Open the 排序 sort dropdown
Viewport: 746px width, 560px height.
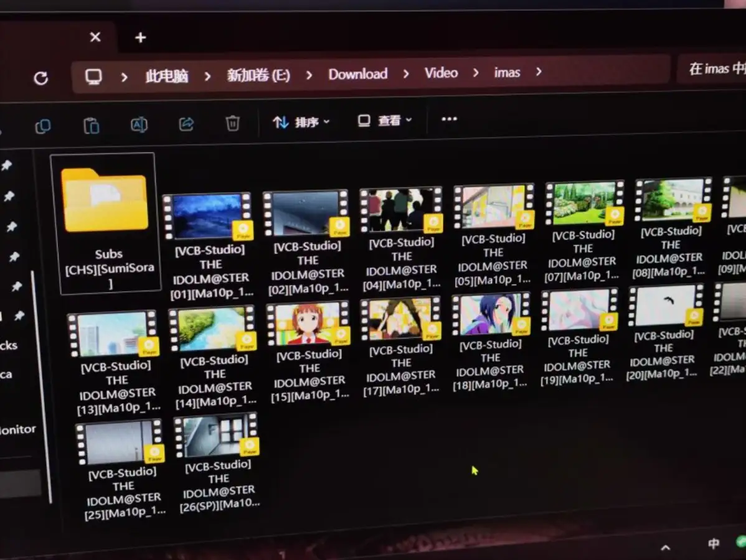301,122
